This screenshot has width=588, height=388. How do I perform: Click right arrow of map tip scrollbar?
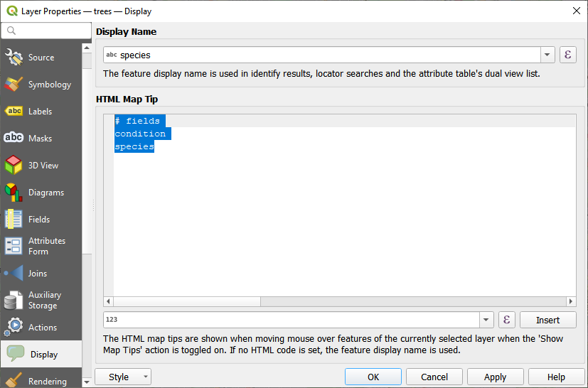point(571,301)
